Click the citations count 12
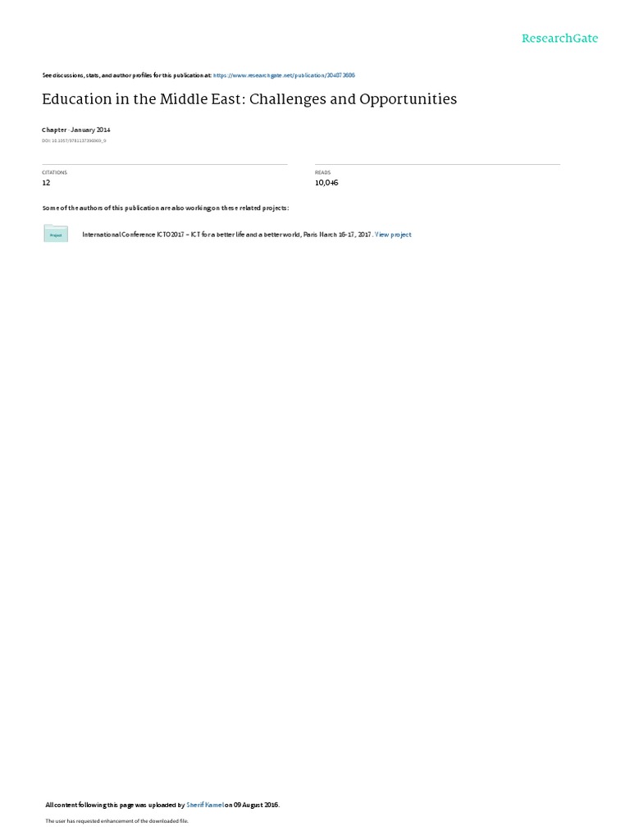The image size is (630, 840). (46, 183)
